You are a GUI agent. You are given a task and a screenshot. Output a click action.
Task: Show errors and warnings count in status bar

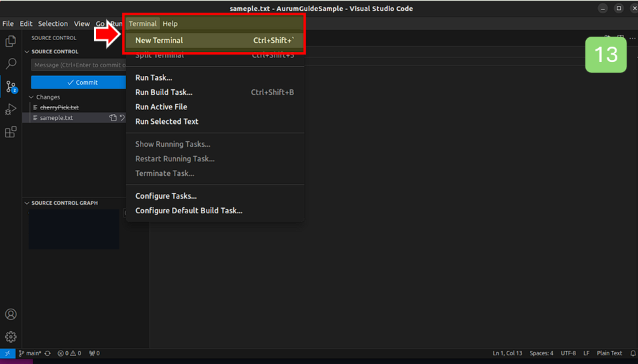(69, 353)
